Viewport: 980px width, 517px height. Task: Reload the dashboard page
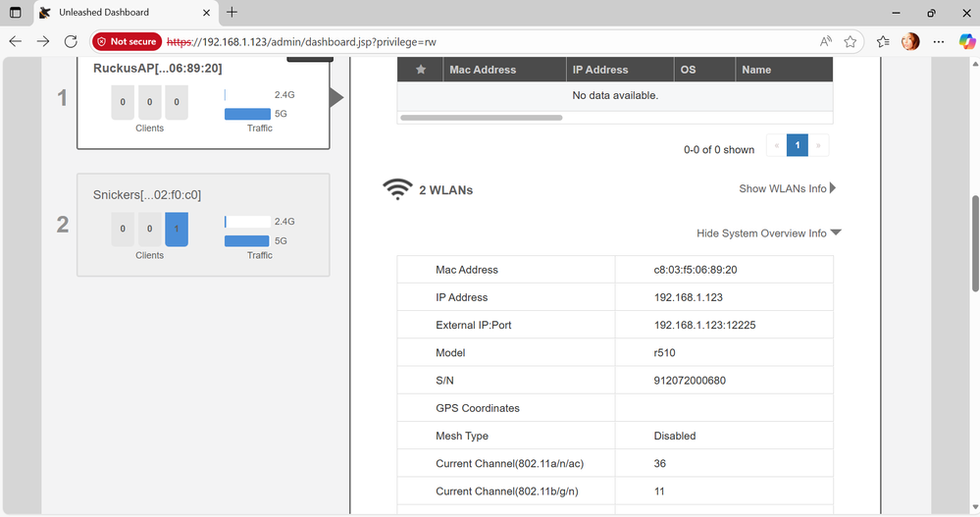[71, 42]
